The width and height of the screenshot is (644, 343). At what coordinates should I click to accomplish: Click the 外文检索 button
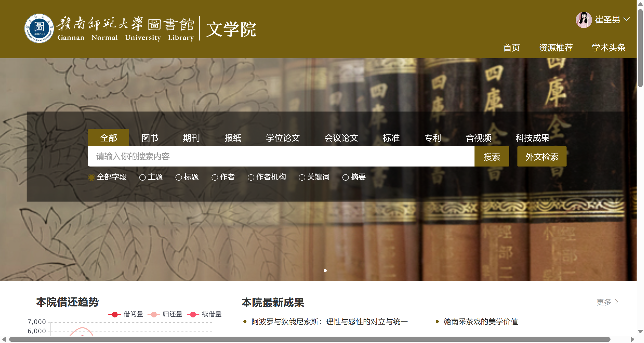click(541, 157)
